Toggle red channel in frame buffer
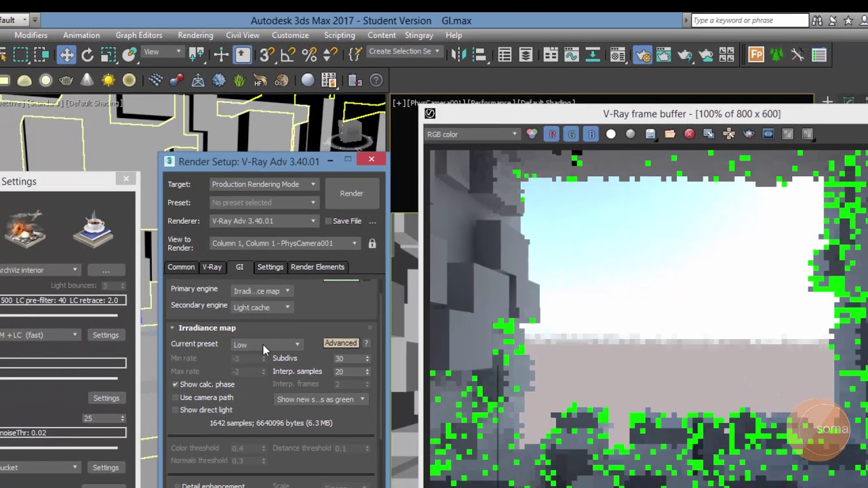This screenshot has height=488, width=868. [x=552, y=134]
